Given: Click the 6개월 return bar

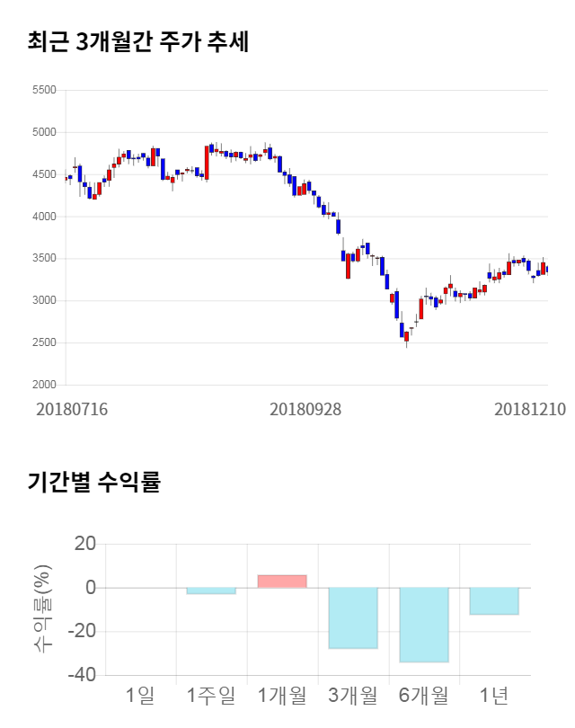Looking at the screenshot, I should [424, 625].
